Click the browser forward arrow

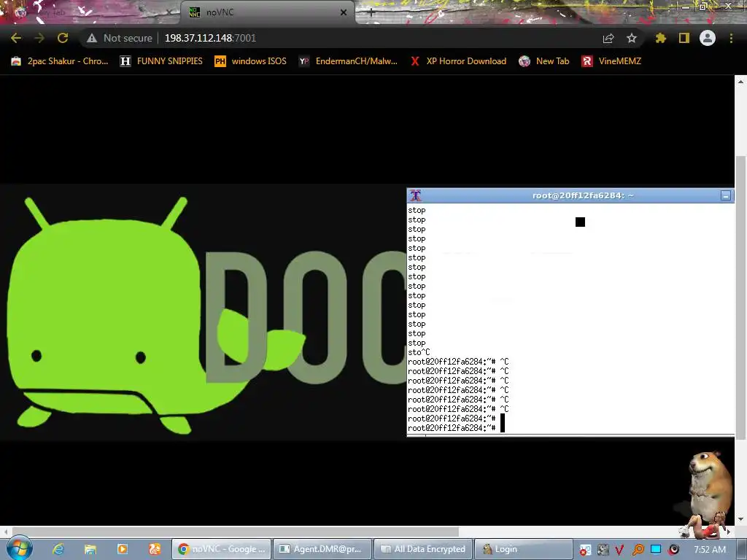[39, 38]
